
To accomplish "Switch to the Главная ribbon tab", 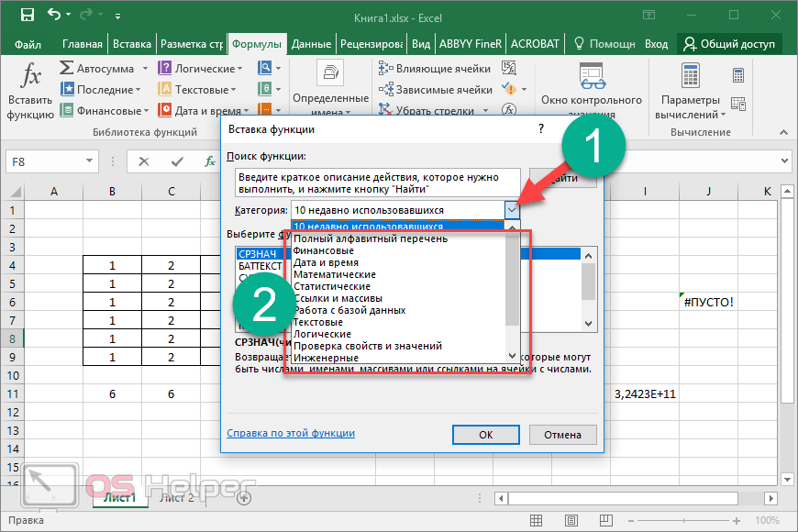I will coord(83,44).
